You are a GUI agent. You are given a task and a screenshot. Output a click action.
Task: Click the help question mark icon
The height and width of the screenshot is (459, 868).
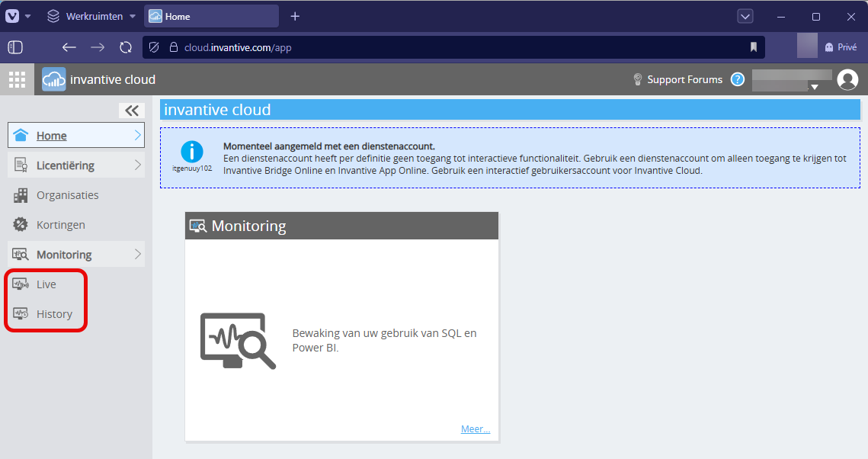(x=737, y=79)
